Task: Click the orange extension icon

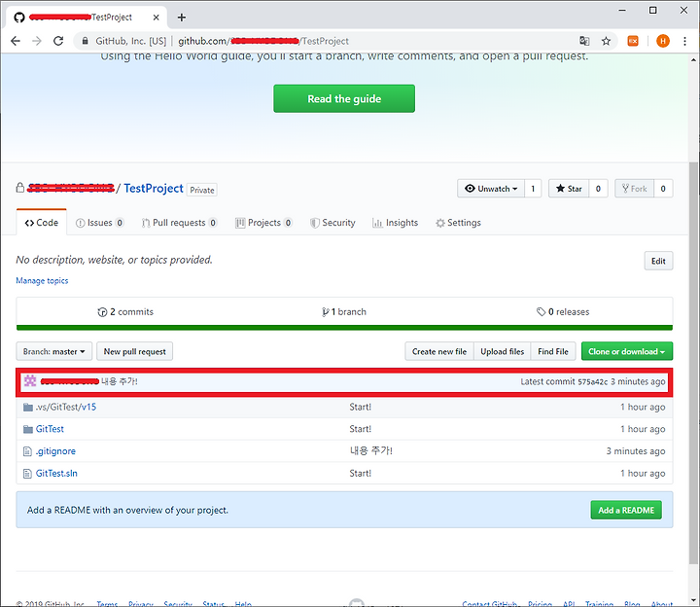Action: point(633,41)
